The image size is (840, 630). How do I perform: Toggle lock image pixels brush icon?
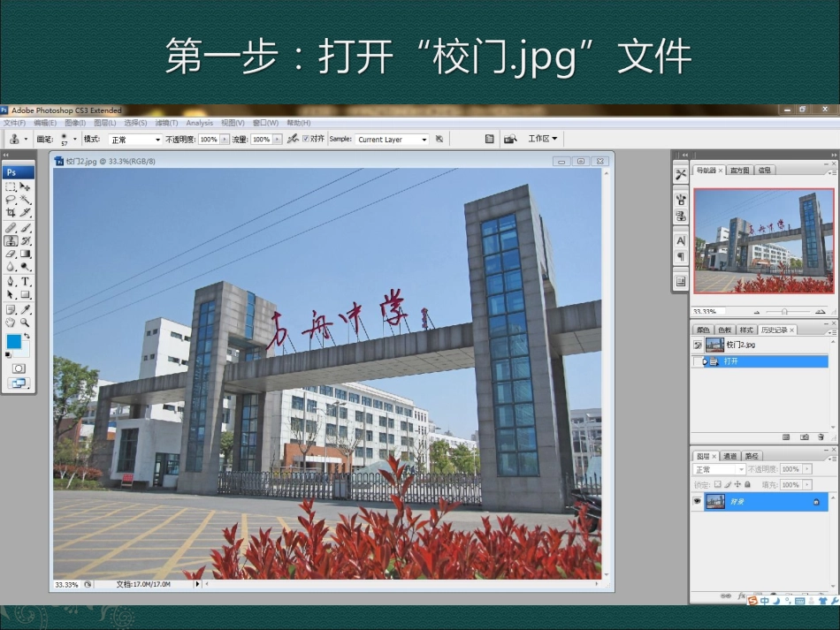[728, 484]
